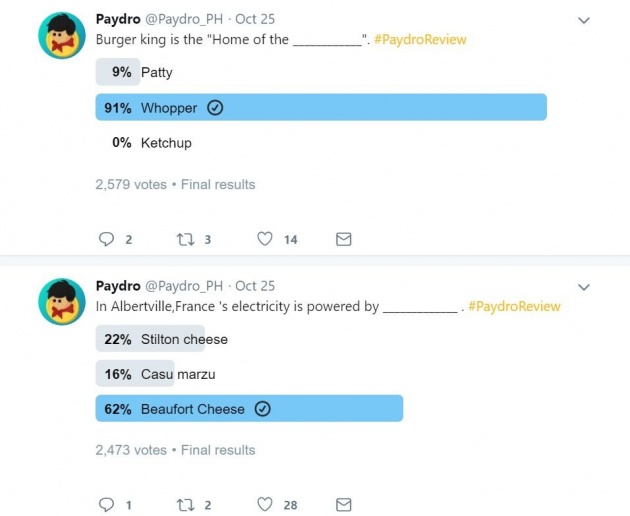The image size is (630, 516).
Task: Retweet the Albertville electricity poll tweet
Action: click(186, 505)
